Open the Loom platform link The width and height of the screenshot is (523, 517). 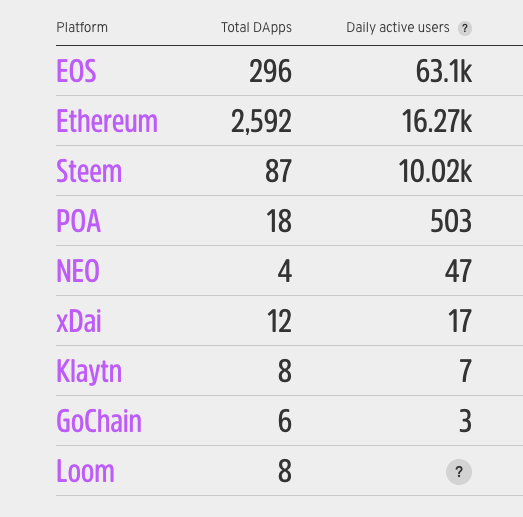click(x=85, y=471)
